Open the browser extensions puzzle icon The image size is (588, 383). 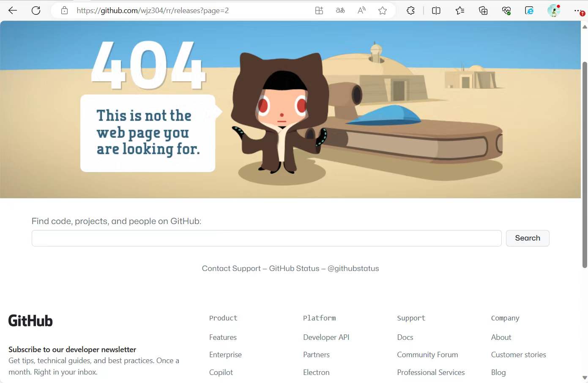pyautogui.click(x=410, y=11)
